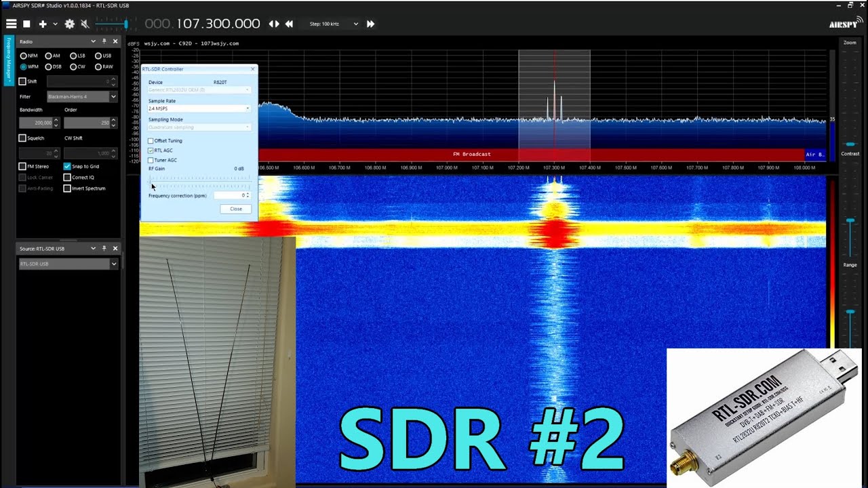The height and width of the screenshot is (488, 868).
Task: Enable Correct IQ checkbox
Action: pyautogui.click(x=67, y=177)
